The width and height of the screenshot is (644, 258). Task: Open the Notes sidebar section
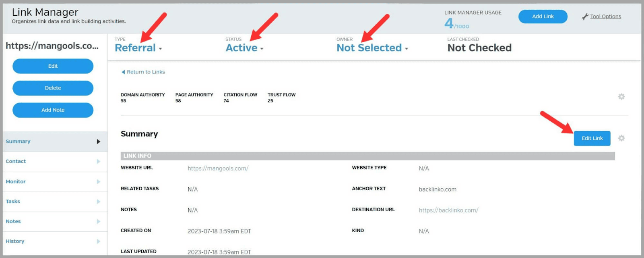pos(13,221)
